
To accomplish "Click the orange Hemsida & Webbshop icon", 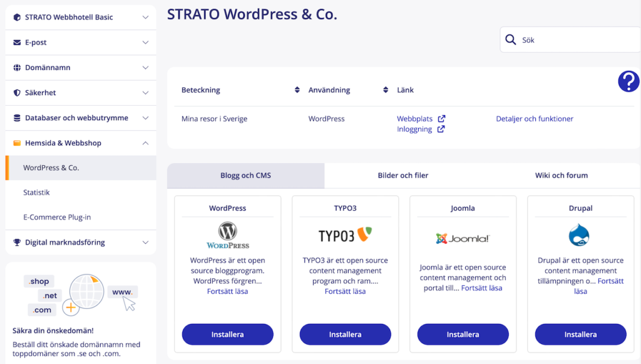I will click(17, 143).
